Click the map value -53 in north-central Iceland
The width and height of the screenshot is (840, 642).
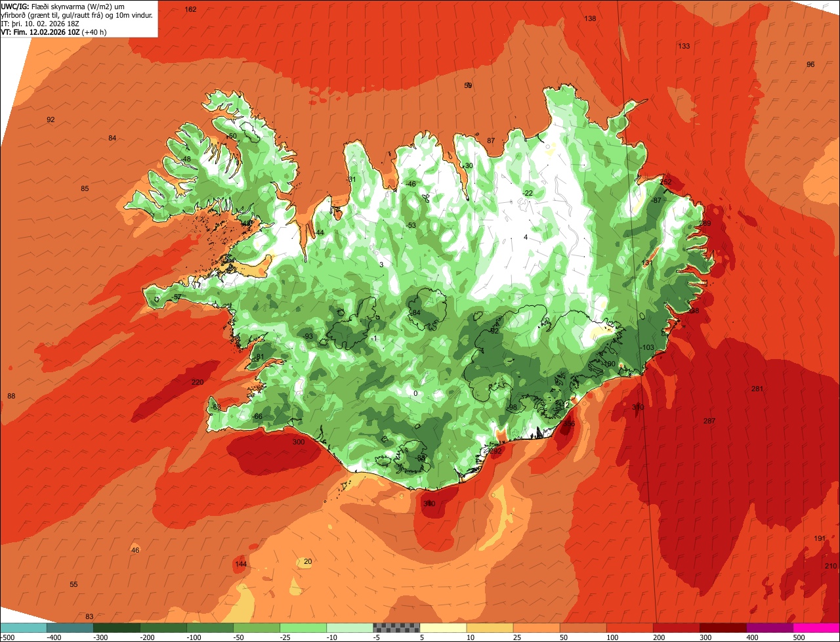(x=411, y=225)
